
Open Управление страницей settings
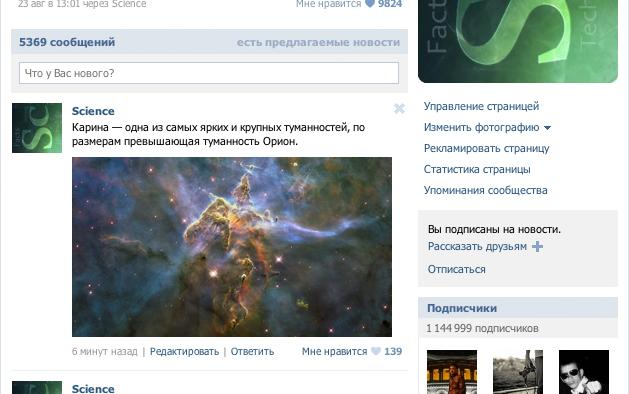pos(481,106)
